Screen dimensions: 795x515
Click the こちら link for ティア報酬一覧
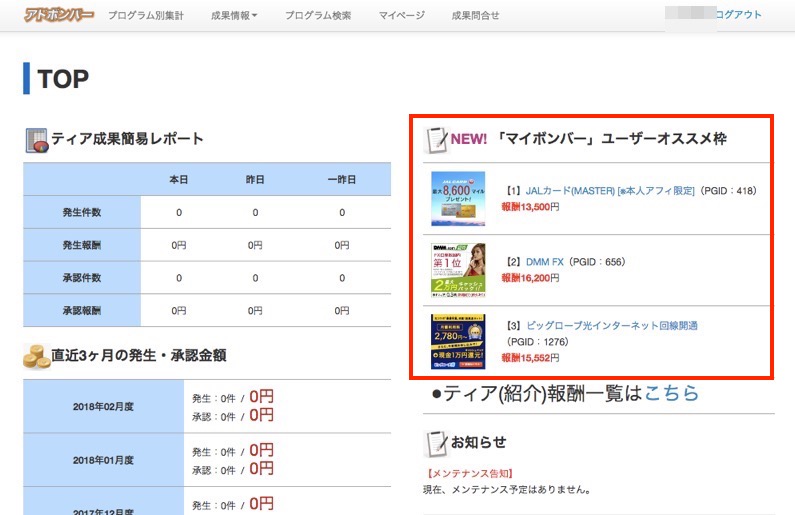[x=671, y=393]
